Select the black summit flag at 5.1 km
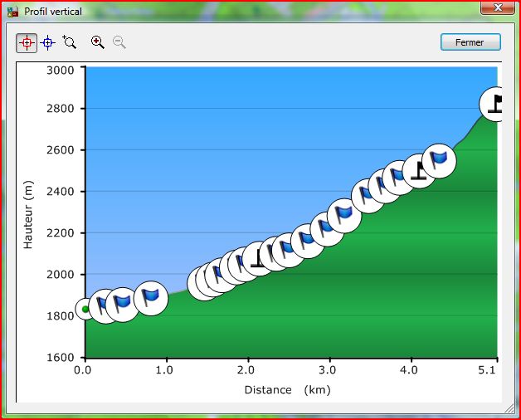 click(496, 104)
